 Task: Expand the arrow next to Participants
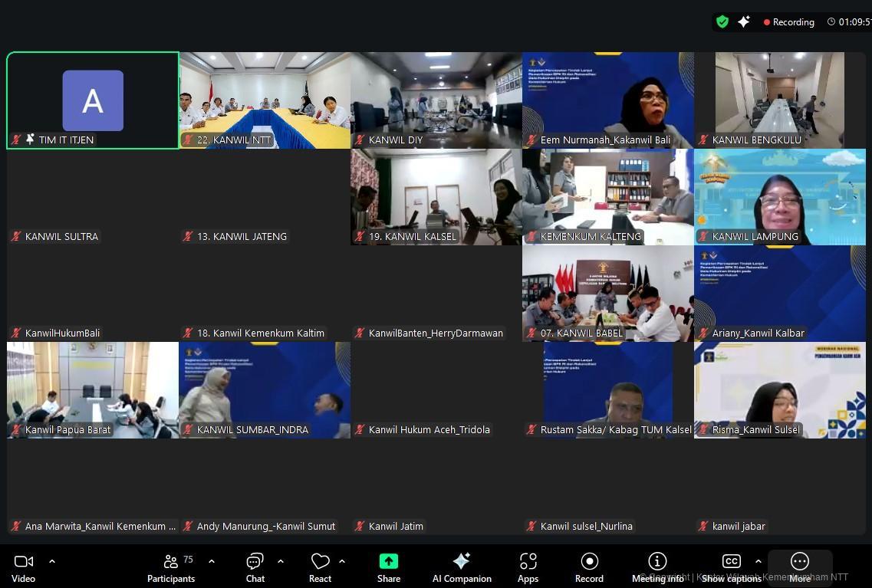pos(212,561)
